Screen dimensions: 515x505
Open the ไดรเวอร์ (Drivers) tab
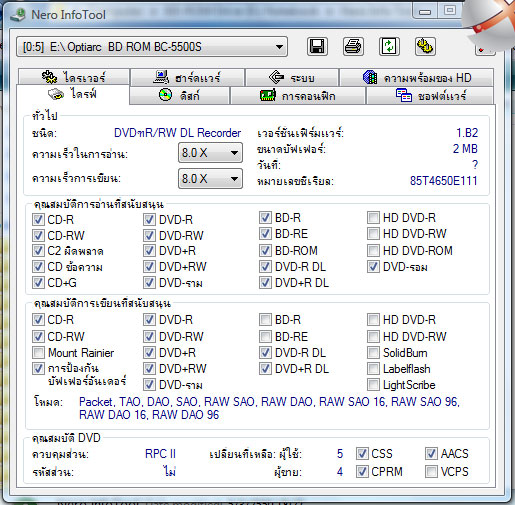pos(74,77)
